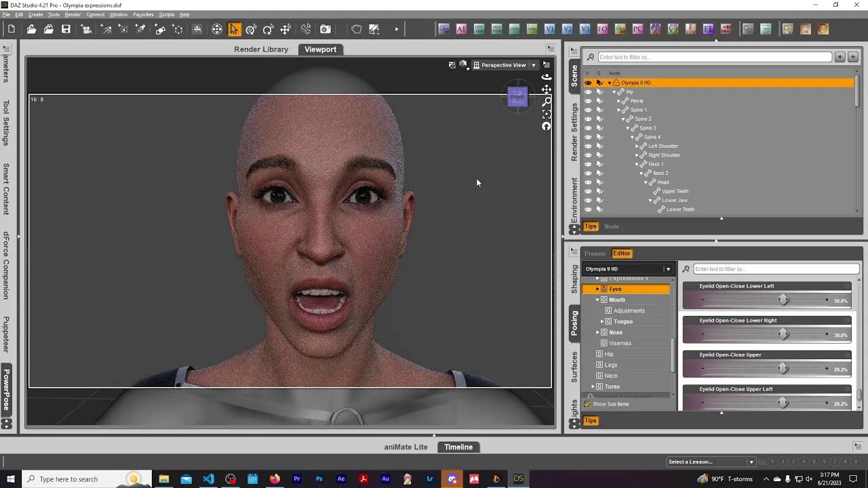Image resolution: width=868 pixels, height=488 pixels.
Task: Click the Save file floppy disk icon
Action: point(66,29)
